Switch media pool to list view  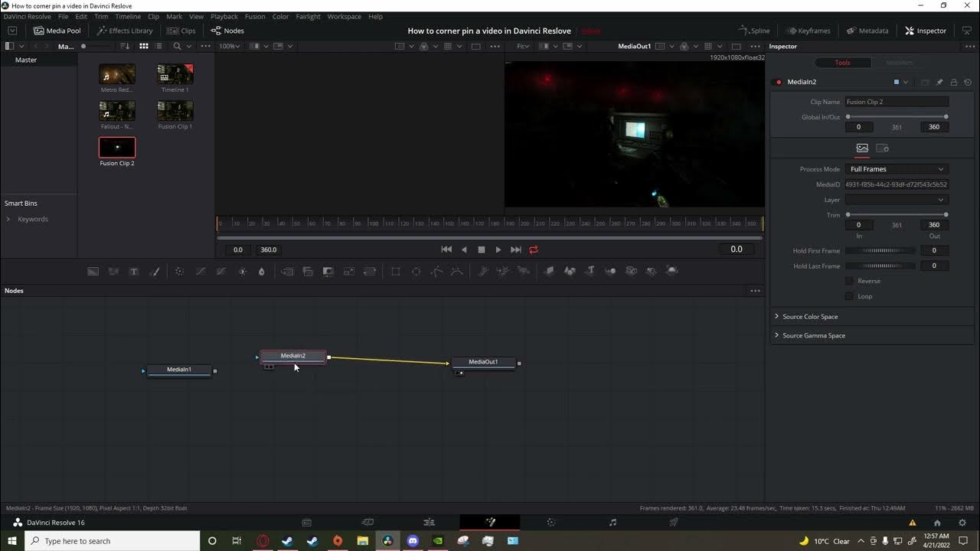tap(160, 46)
